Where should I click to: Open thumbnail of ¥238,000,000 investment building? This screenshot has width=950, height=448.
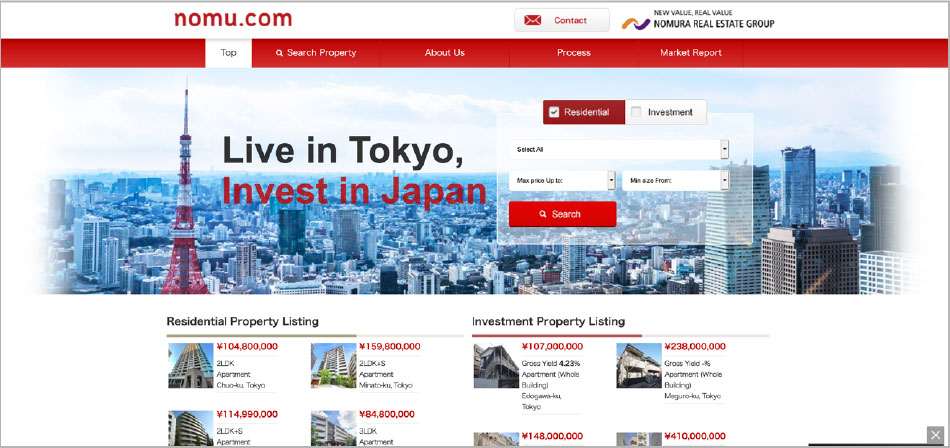[639, 366]
